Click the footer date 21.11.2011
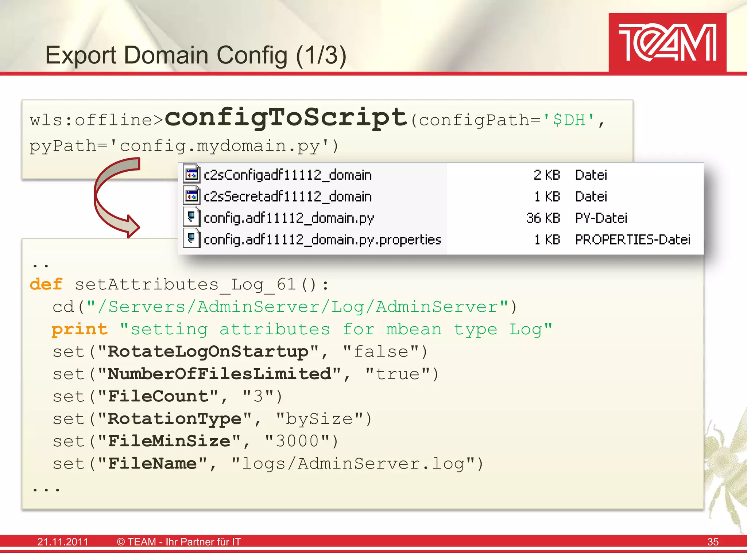Screen dimensions: 747x560 (x=63, y=542)
